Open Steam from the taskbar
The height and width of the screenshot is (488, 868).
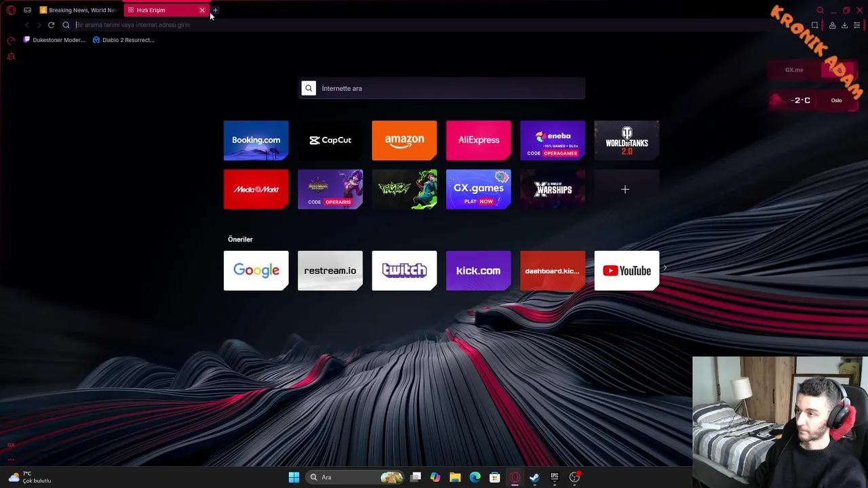(534, 477)
